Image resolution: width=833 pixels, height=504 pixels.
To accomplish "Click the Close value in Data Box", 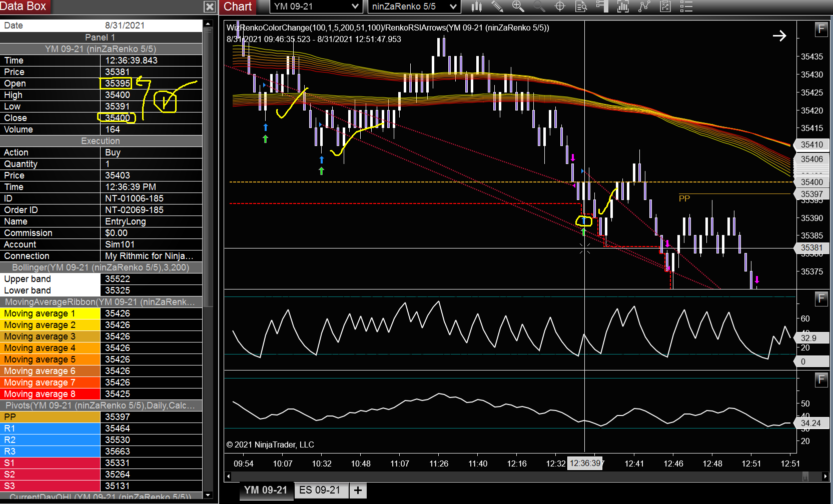I will coord(118,118).
